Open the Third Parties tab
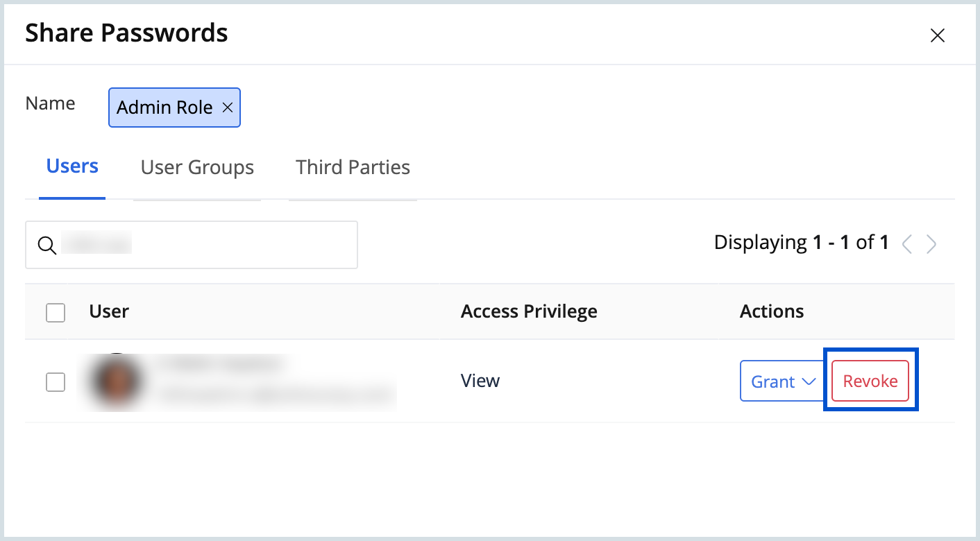Screen dimensions: 980x541 pyautogui.click(x=353, y=167)
